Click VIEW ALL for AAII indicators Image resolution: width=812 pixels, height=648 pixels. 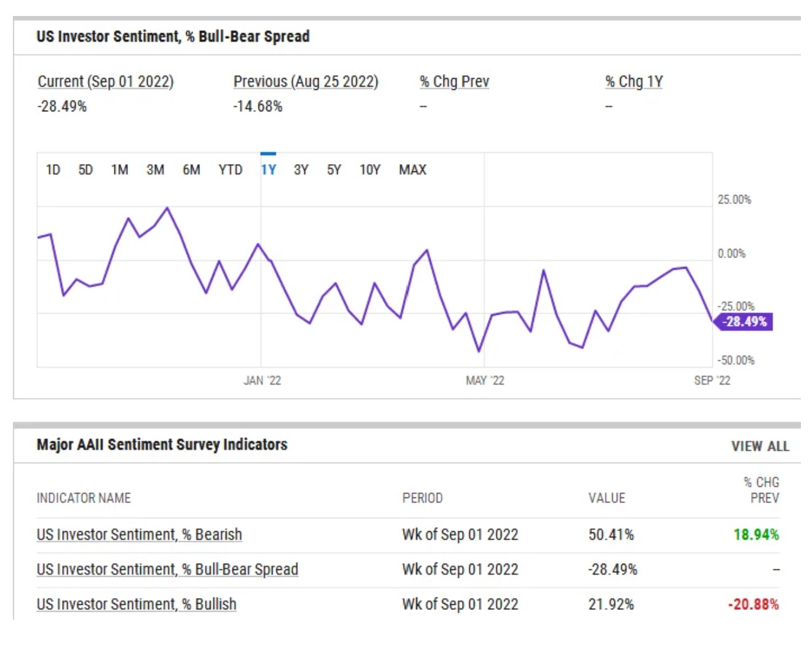coord(760,446)
